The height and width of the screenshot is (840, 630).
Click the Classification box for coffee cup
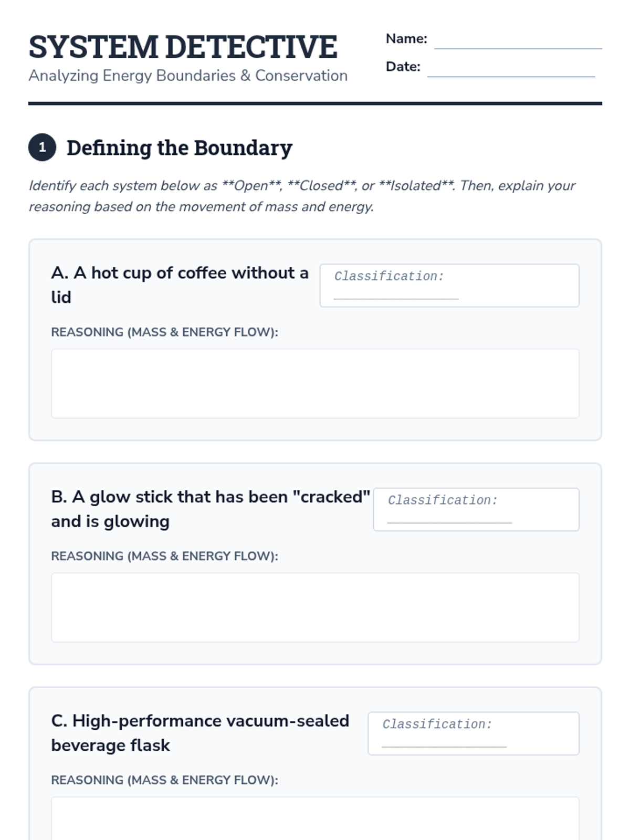[449, 286]
